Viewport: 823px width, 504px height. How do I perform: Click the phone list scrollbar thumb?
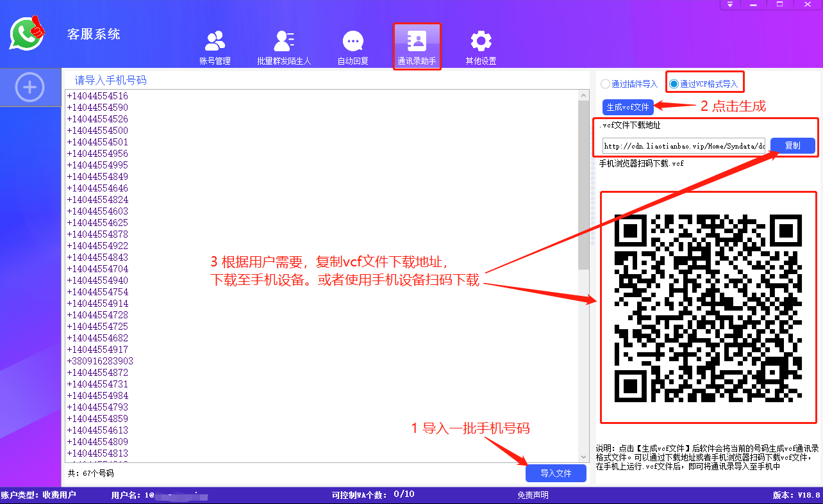[583, 184]
